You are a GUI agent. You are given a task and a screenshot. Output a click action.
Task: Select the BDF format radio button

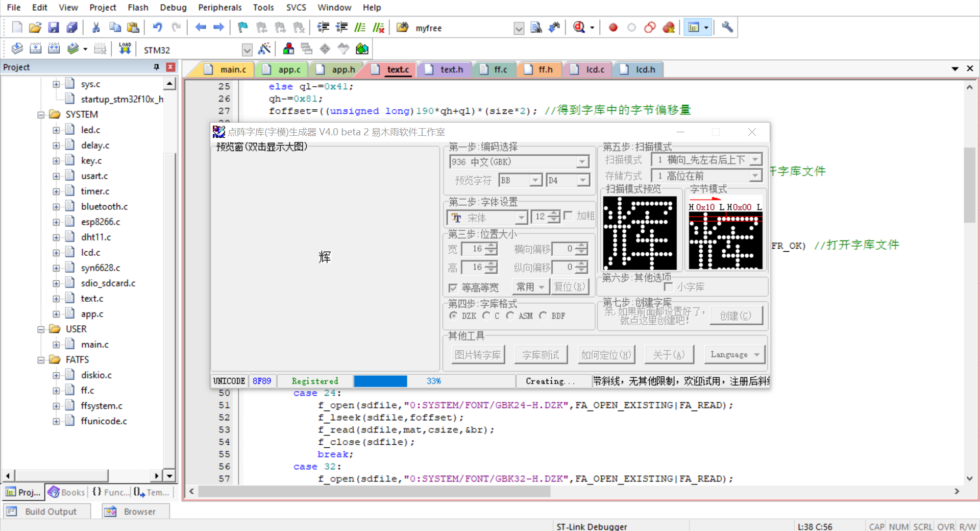[x=543, y=316]
